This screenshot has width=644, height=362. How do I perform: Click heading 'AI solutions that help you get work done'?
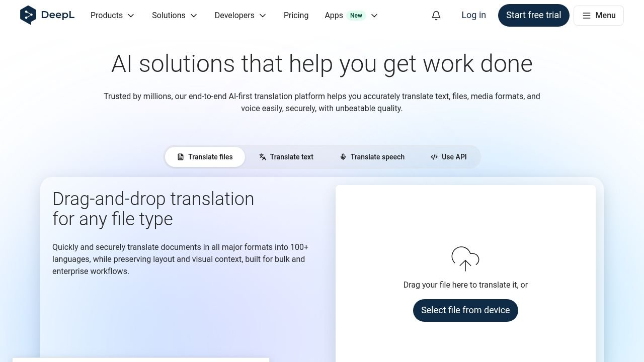point(322,64)
